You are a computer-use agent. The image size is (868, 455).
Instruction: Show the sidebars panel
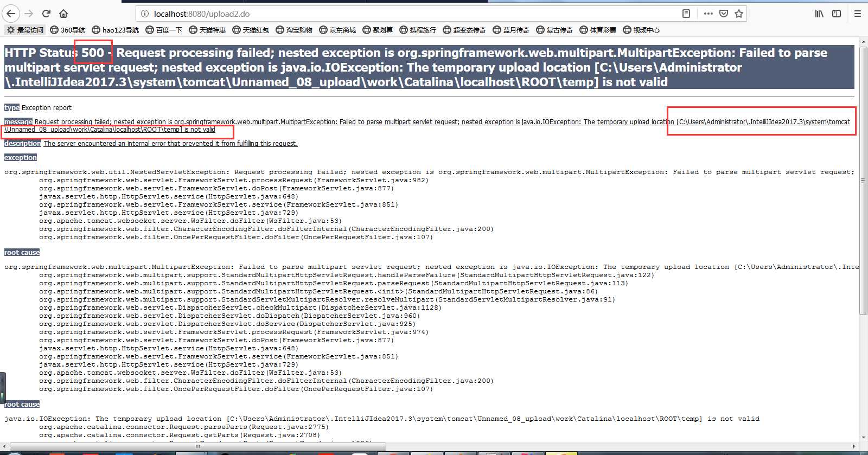tap(837, 14)
